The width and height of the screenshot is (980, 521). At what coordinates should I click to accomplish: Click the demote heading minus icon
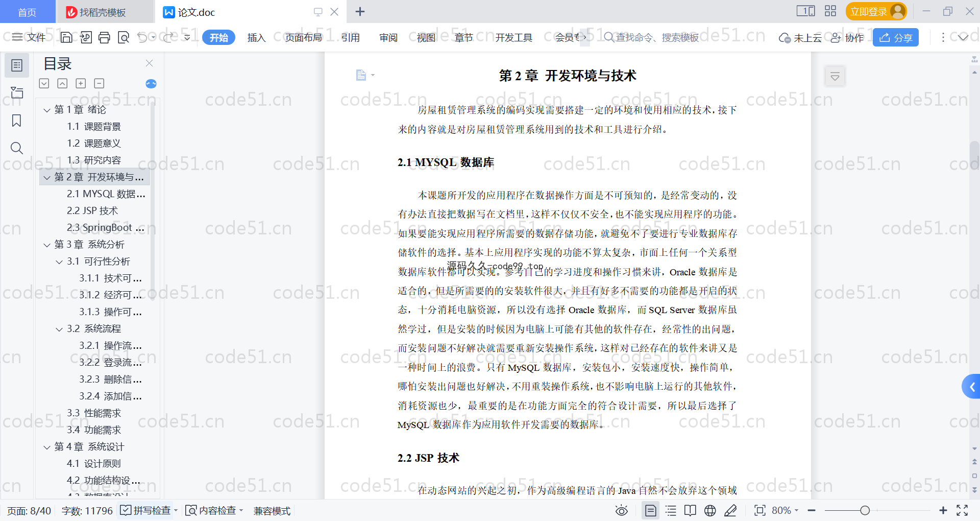point(100,83)
